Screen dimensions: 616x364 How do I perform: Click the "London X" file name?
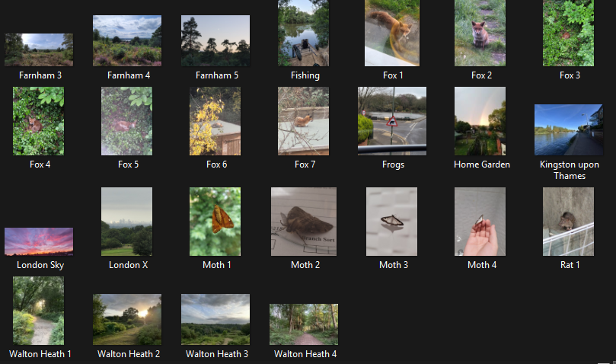[x=129, y=265]
